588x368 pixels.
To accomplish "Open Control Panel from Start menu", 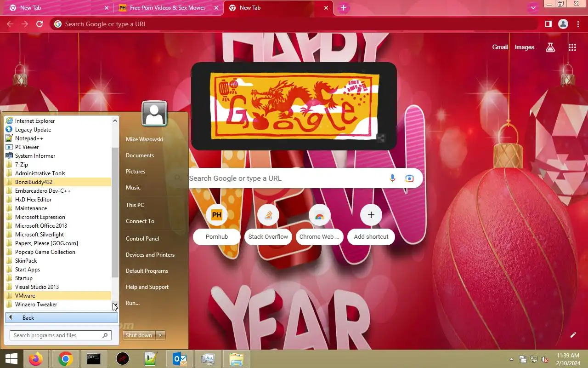I will [142, 239].
